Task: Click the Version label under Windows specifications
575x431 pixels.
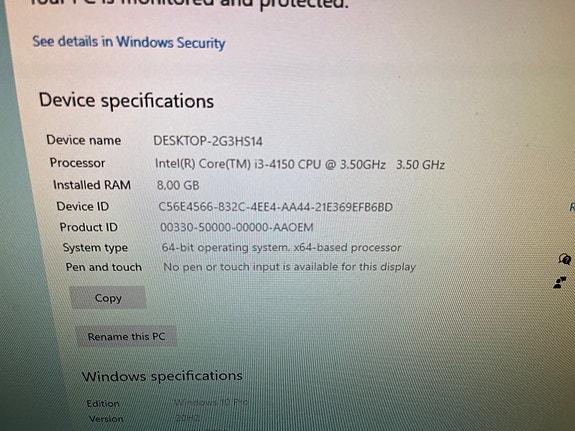Action: tap(106, 419)
